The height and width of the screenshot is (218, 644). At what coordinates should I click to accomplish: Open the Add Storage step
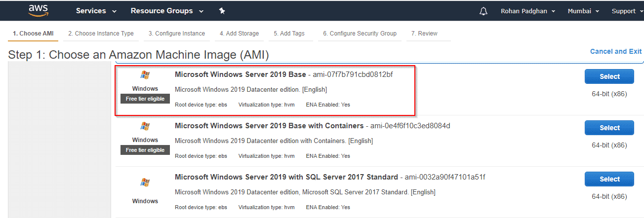click(239, 34)
